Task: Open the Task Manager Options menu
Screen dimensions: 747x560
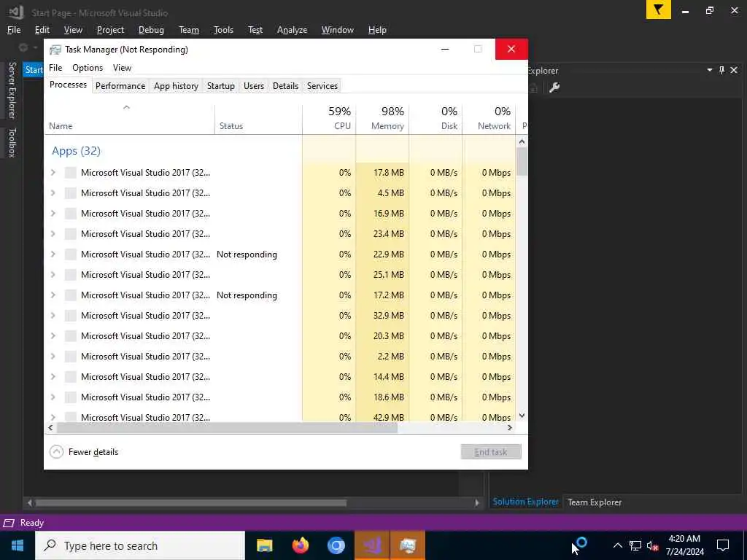Action: pos(88,68)
